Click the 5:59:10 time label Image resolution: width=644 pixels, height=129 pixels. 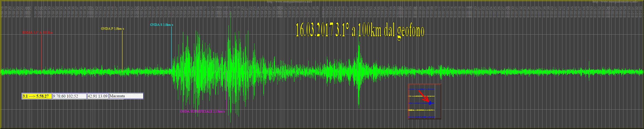click(205, 12)
